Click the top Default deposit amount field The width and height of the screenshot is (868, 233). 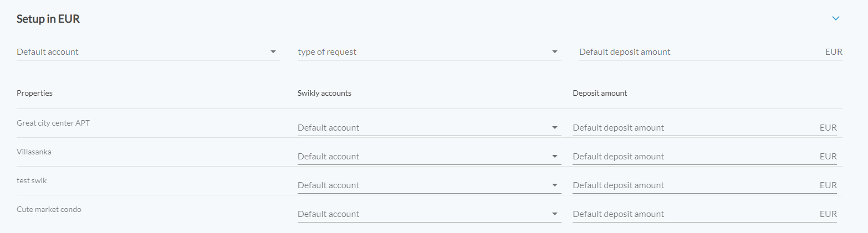point(700,52)
